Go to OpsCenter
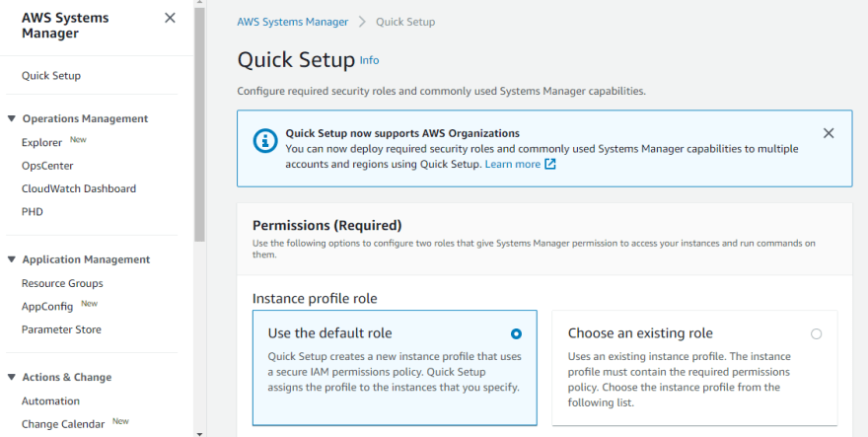This screenshot has width=868, height=437. (x=47, y=166)
